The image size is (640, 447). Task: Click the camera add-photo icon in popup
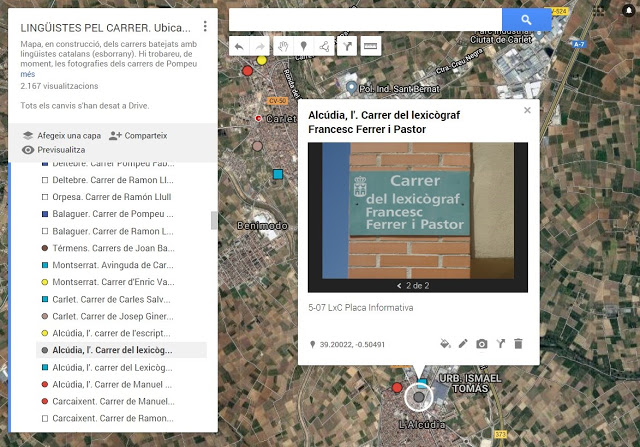point(482,344)
